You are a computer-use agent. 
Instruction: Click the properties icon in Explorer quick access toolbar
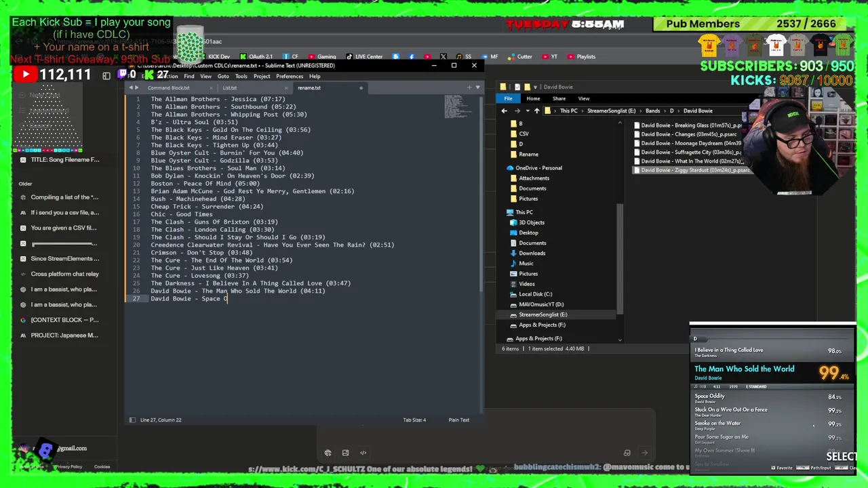point(517,87)
